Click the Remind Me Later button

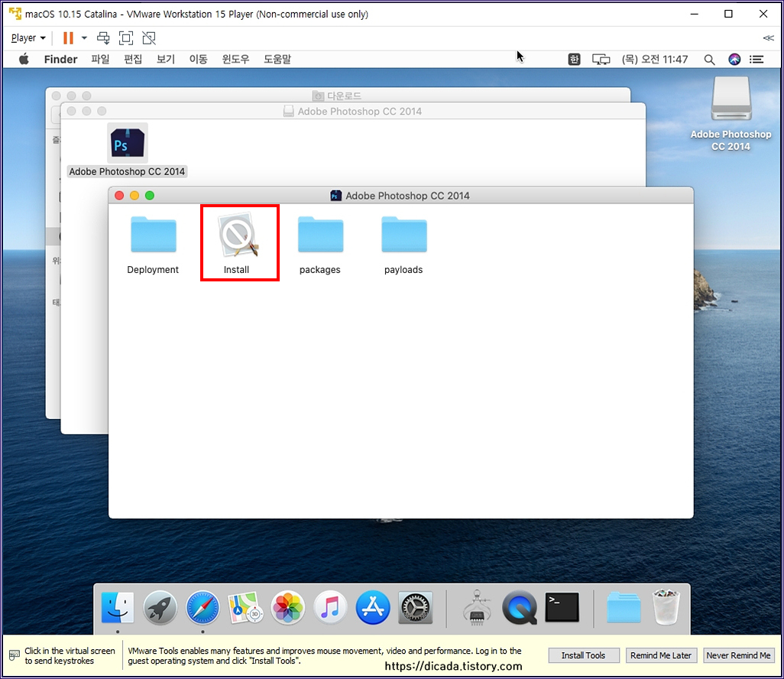(661, 655)
